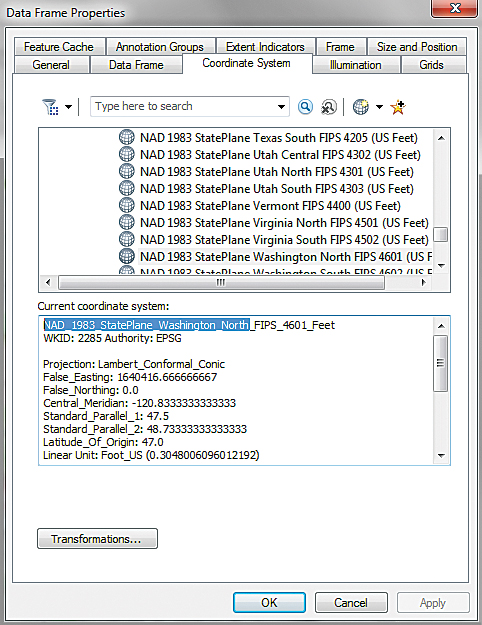Click globe icon beside Vermont entry
Viewport: 482px width, 625px height.
point(127,206)
